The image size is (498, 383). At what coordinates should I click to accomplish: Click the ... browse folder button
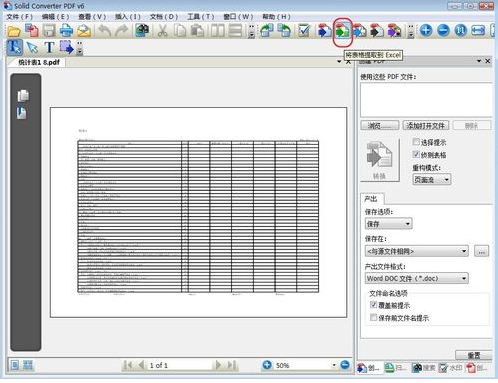(x=481, y=251)
